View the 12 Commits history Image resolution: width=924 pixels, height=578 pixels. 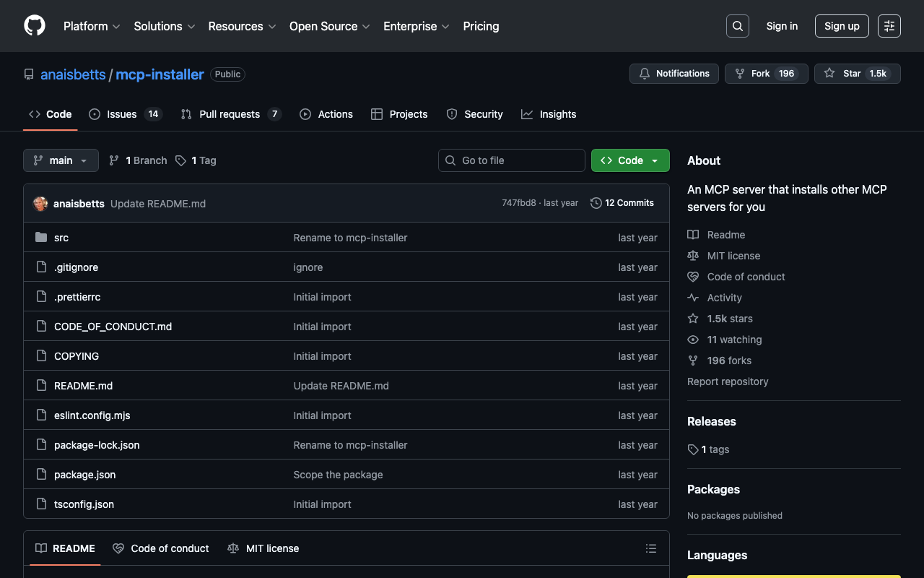(x=622, y=203)
